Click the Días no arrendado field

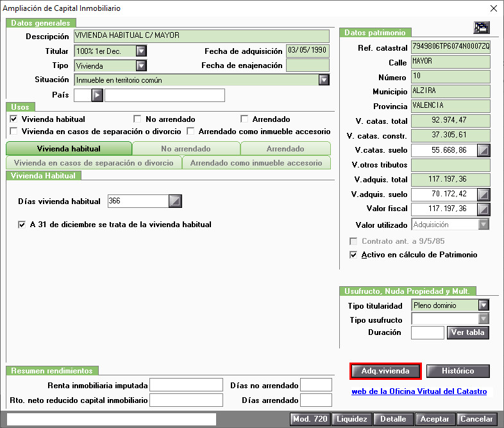click(316, 384)
